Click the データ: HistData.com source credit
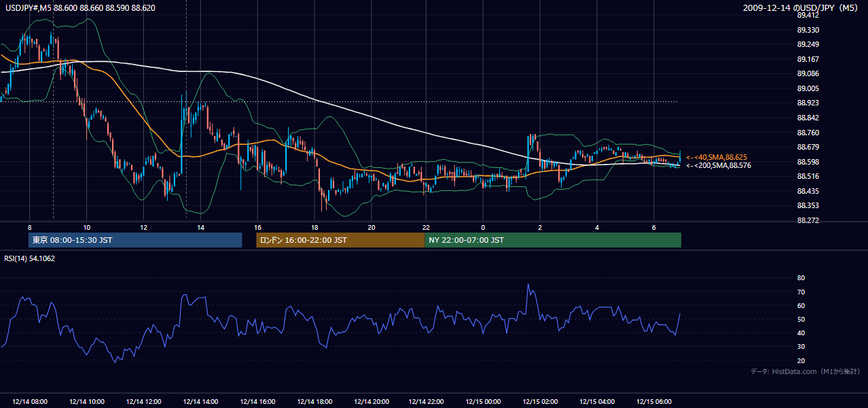The width and height of the screenshot is (868, 408). (x=805, y=371)
